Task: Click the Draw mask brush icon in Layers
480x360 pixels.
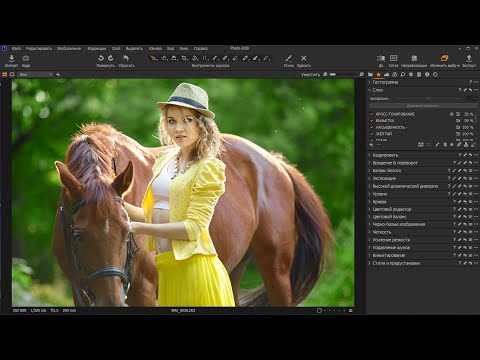Action: [437, 145]
